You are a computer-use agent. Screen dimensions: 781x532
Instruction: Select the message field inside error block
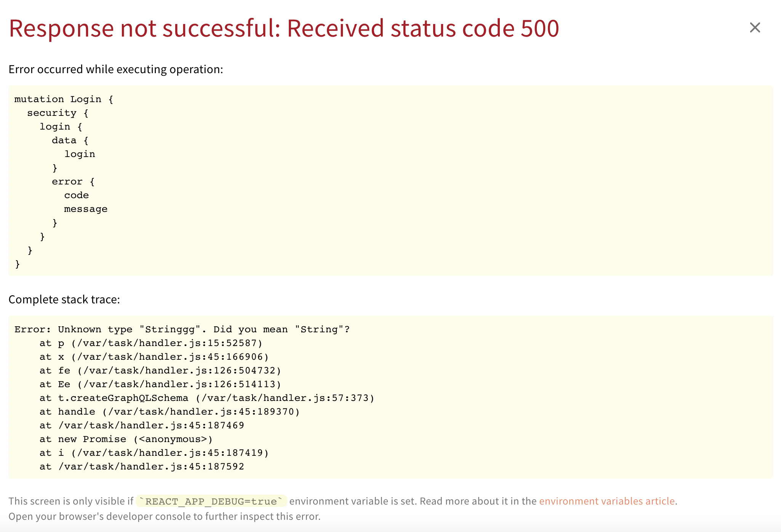click(x=86, y=208)
